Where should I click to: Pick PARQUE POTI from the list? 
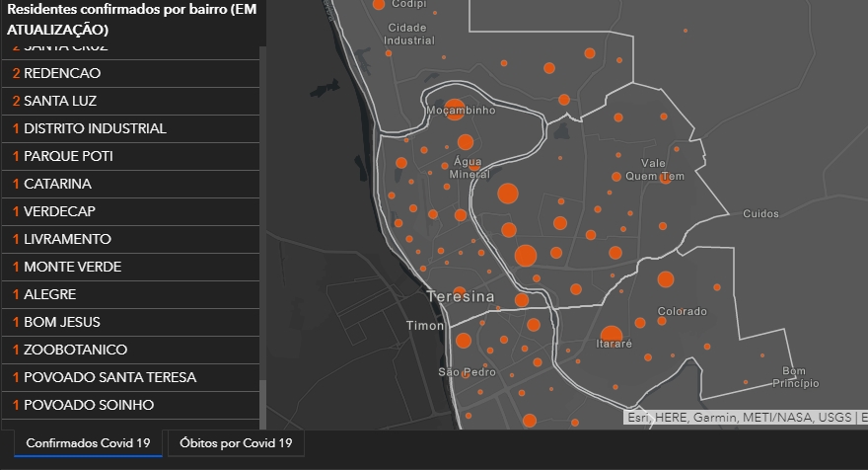[x=130, y=156]
